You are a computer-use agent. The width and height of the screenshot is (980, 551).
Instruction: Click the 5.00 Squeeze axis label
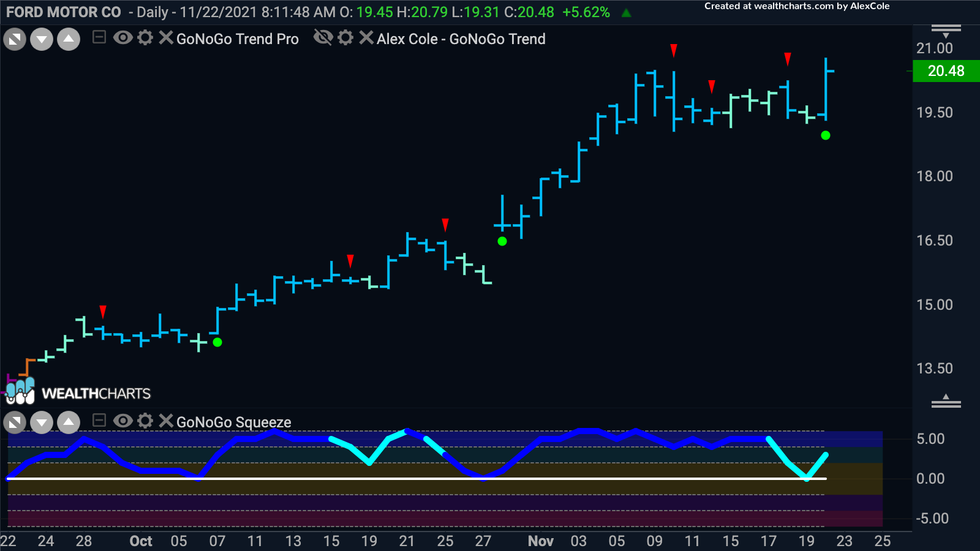(930, 439)
